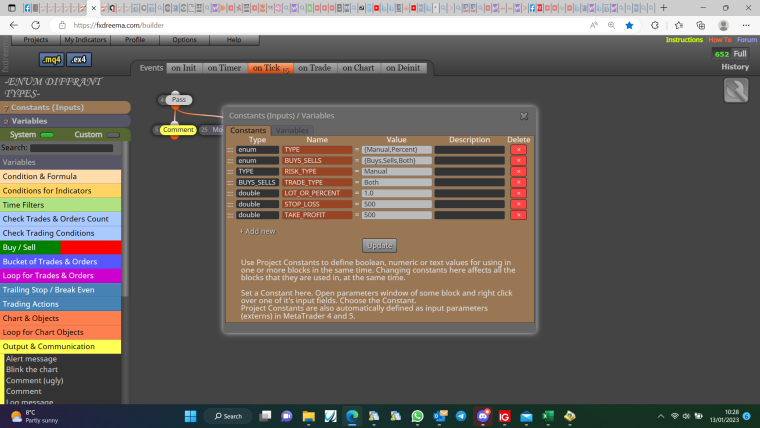Open type dropdown of BUYS_SELLS enum row

[257, 160]
